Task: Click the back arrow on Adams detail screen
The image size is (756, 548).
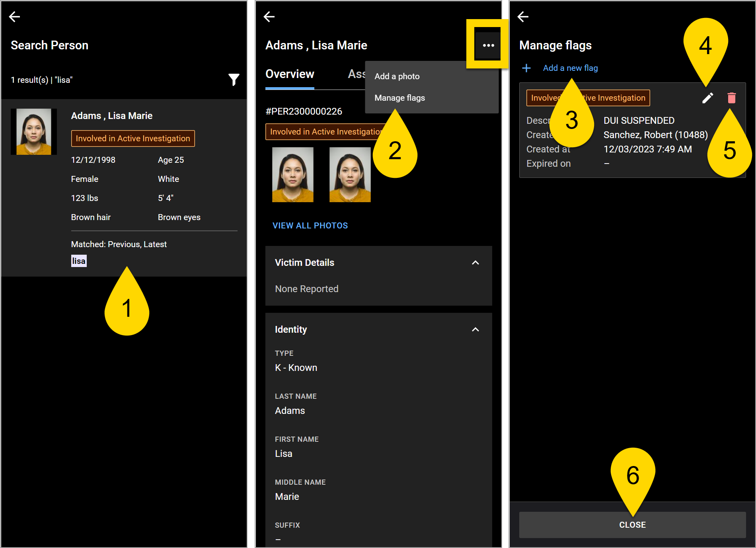Action: point(269,16)
